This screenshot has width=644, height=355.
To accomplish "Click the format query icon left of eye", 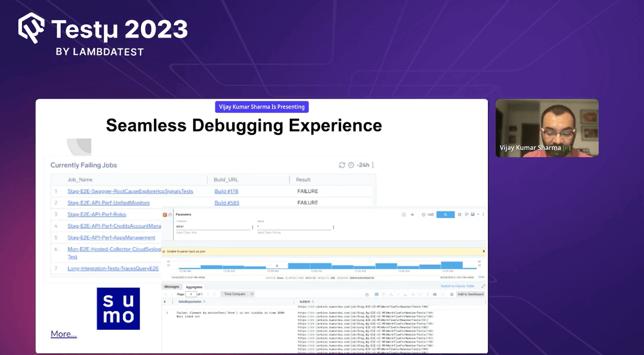I will coord(404,215).
